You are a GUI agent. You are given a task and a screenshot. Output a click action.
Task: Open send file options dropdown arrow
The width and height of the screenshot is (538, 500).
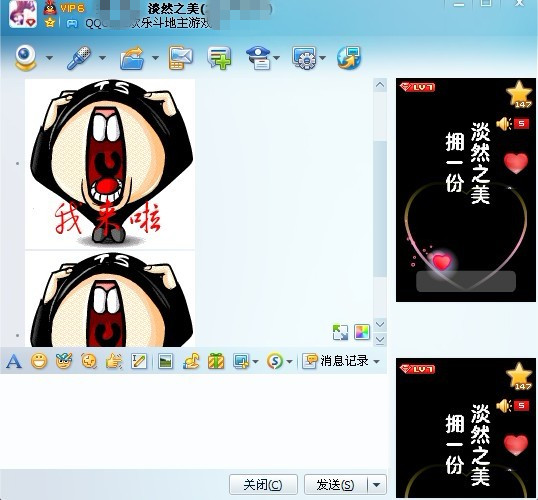coord(155,58)
